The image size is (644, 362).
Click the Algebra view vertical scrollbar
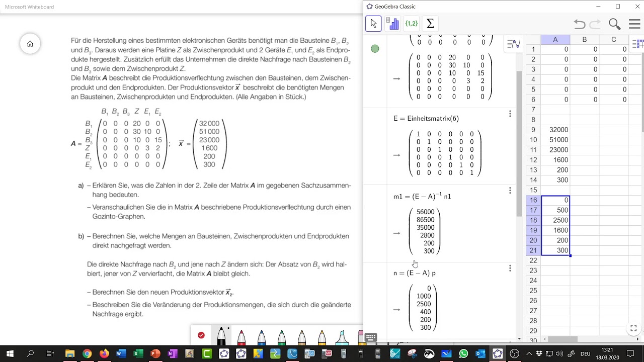[519, 143]
